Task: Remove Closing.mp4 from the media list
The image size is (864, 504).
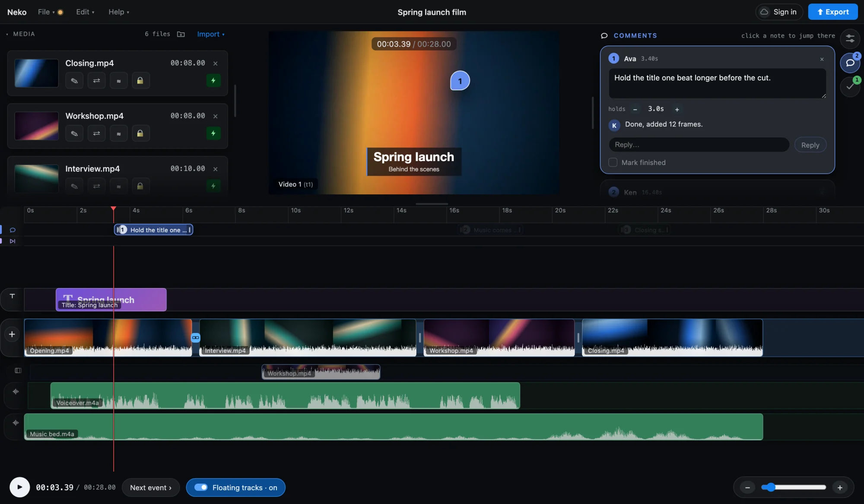Action: coord(215,63)
